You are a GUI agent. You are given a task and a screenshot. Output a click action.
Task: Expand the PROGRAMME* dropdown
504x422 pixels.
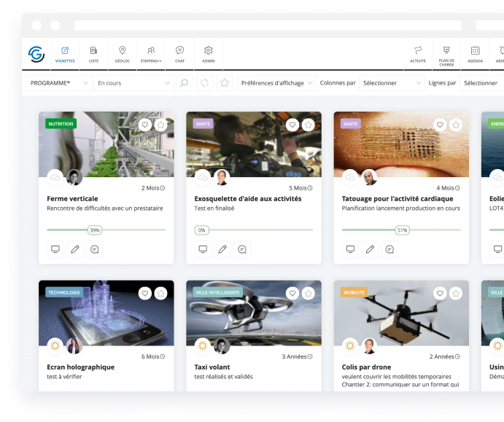[x=60, y=83]
